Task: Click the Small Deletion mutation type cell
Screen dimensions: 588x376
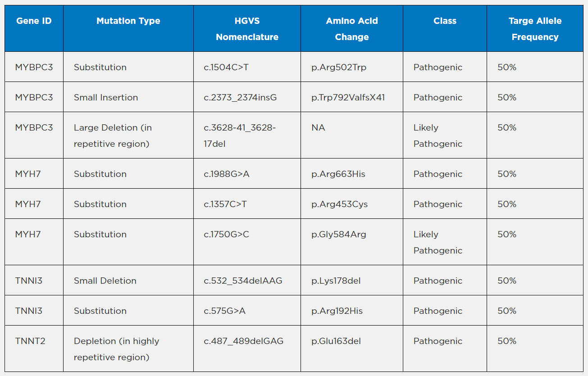Action: pyautogui.click(x=105, y=281)
